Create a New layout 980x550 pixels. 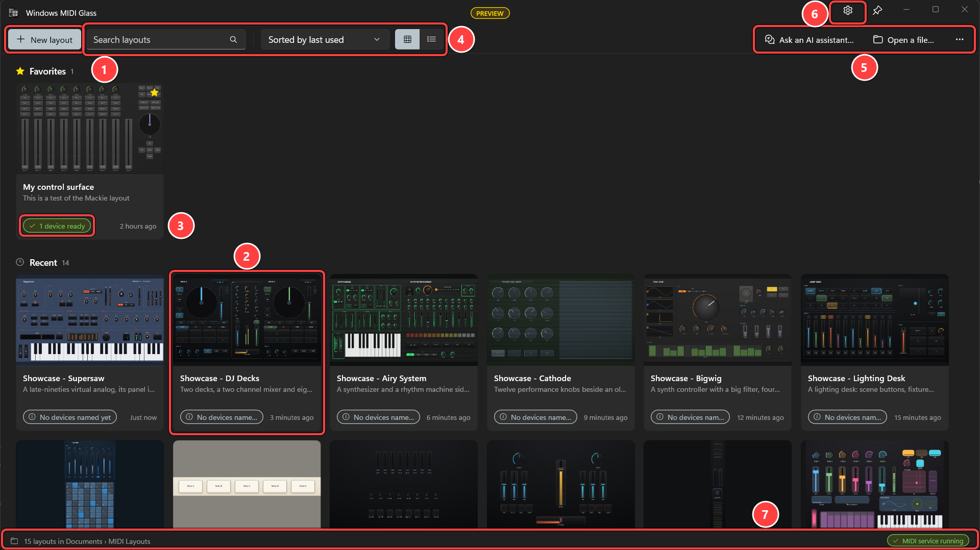[x=44, y=40]
